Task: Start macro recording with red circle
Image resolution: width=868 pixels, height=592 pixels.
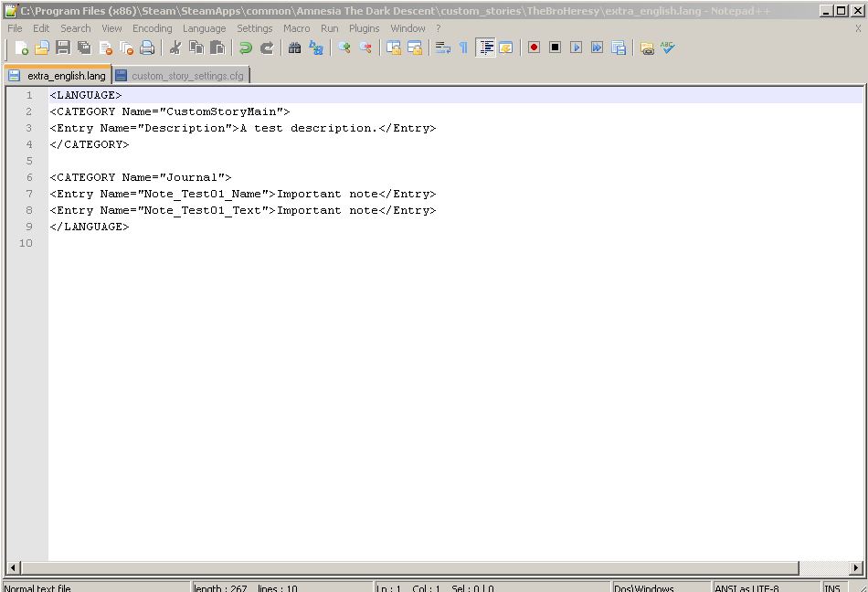Action: (534, 48)
